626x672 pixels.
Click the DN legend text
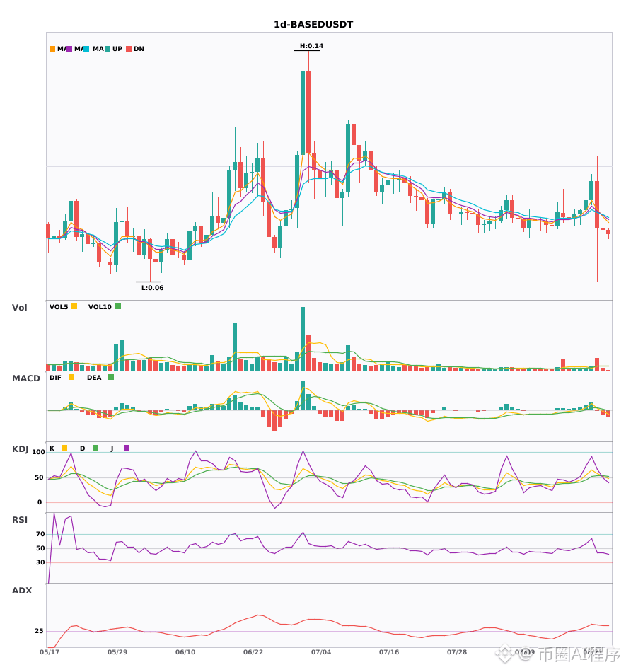point(139,49)
